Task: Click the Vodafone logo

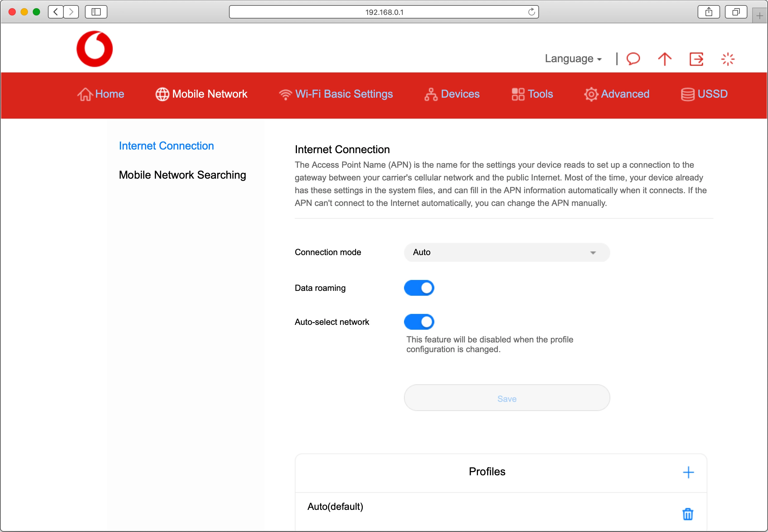Action: [95, 49]
